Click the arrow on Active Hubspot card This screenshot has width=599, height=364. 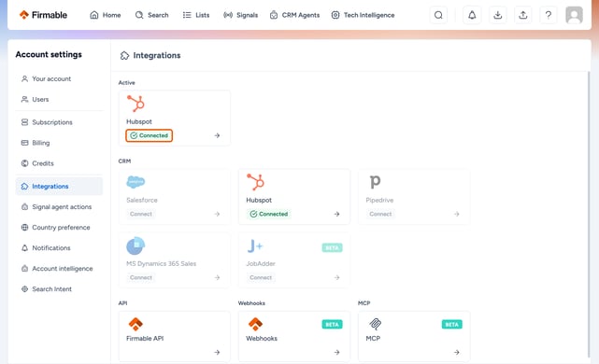click(217, 135)
